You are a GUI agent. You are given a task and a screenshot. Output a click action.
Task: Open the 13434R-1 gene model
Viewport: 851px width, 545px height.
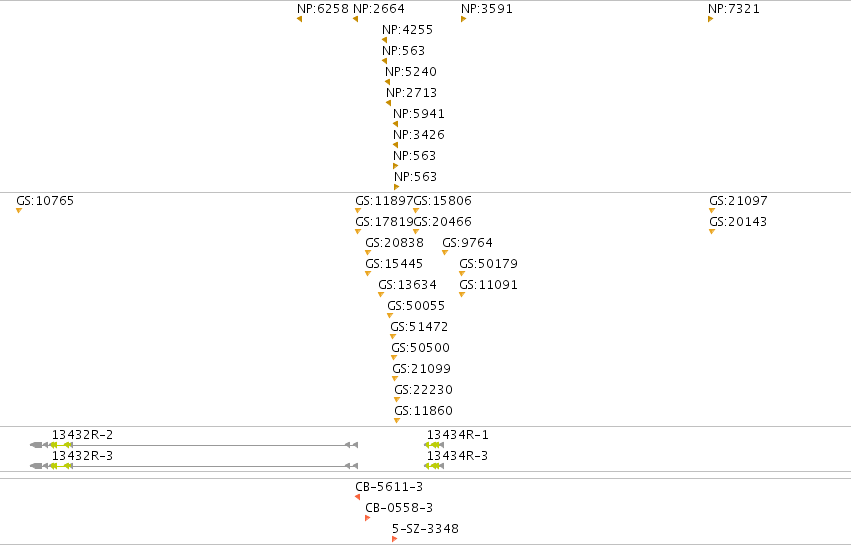434,445
